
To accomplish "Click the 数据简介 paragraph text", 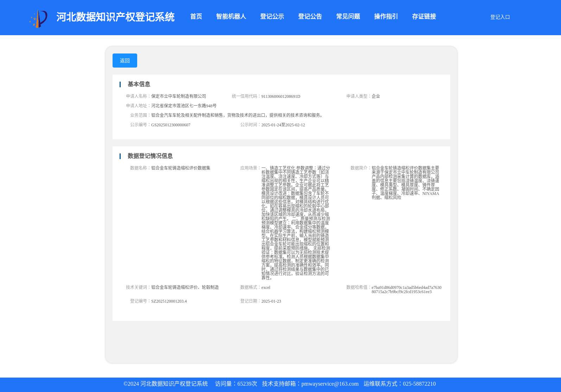I will [406, 183].
